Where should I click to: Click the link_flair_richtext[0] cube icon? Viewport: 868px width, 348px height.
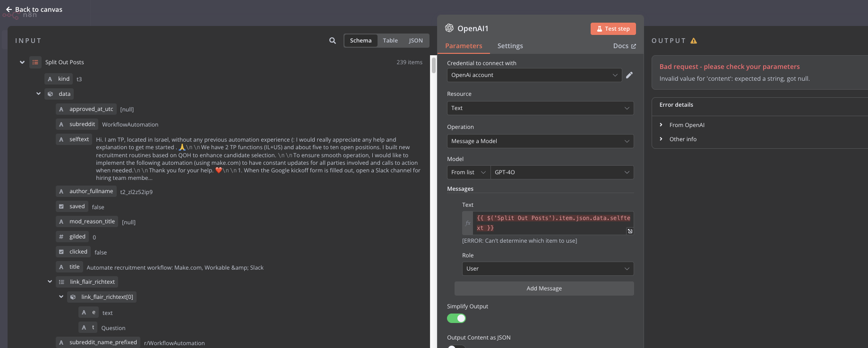(73, 297)
